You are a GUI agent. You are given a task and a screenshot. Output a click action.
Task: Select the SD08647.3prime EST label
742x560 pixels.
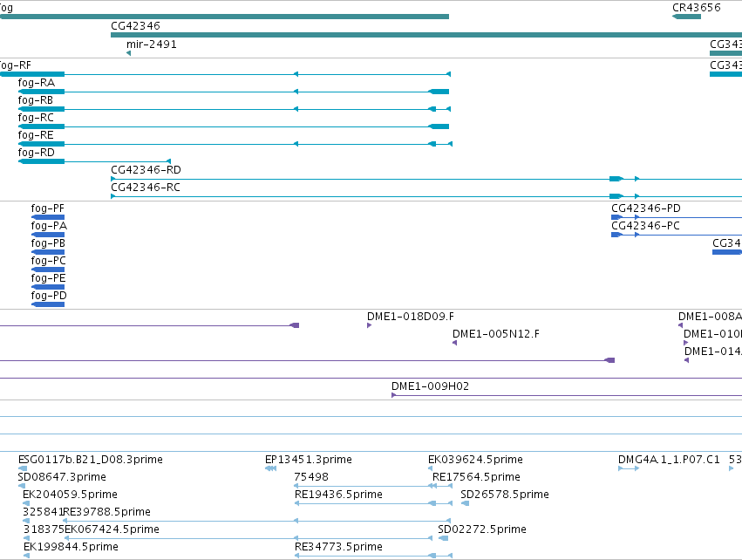(62, 477)
